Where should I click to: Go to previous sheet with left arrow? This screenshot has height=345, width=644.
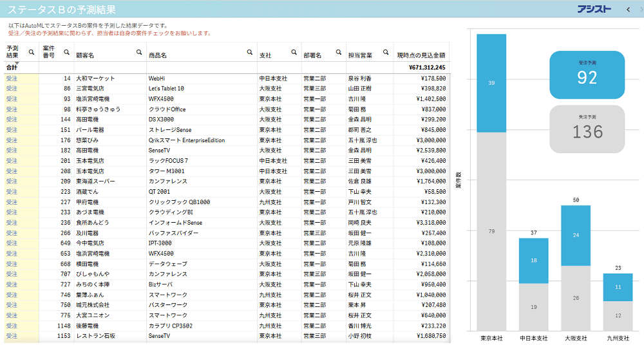629,9
